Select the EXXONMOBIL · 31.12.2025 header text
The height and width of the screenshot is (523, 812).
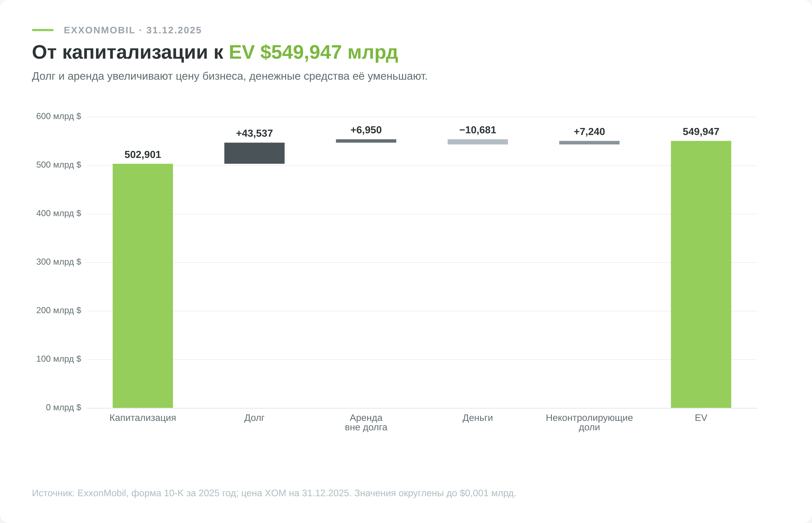pyautogui.click(x=133, y=30)
